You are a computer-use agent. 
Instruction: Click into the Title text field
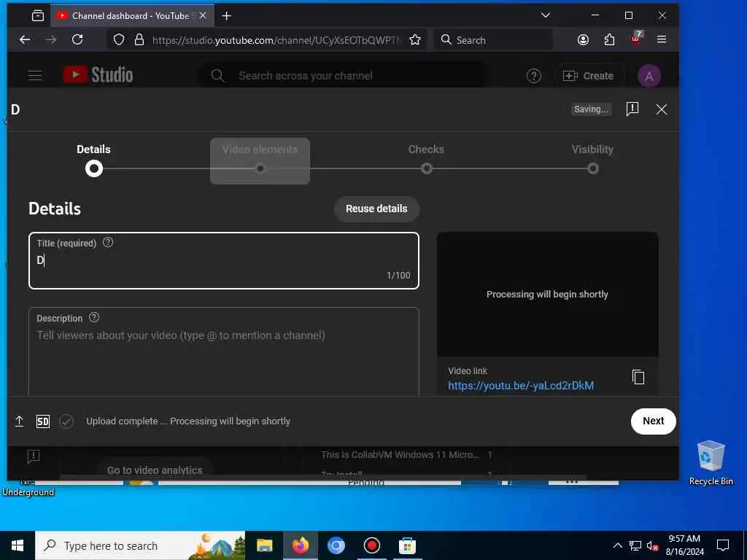(x=224, y=260)
